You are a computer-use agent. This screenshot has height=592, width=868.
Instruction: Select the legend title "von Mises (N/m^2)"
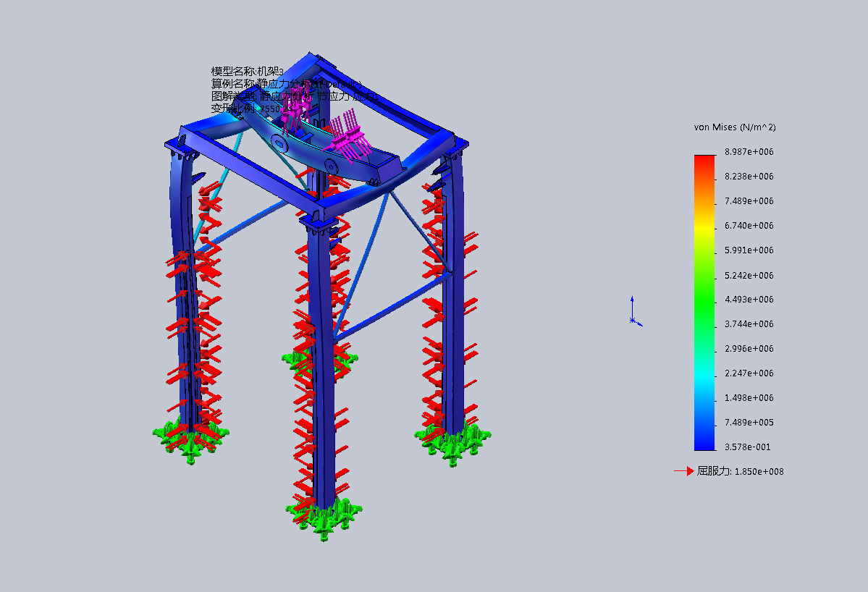pyautogui.click(x=735, y=127)
